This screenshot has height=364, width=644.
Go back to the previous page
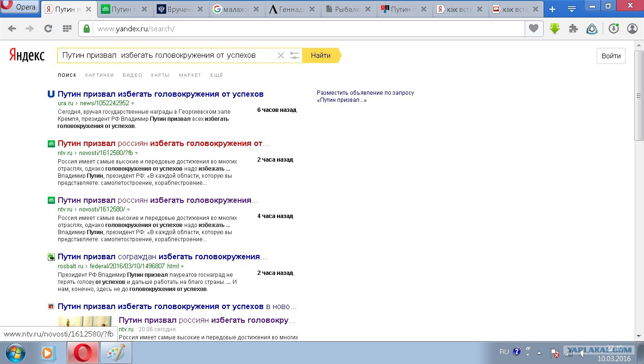coord(12,29)
